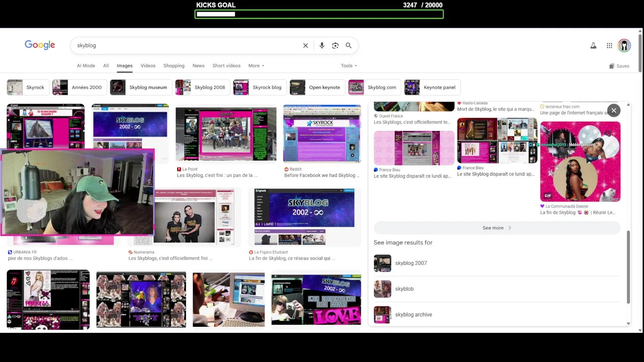
Task: Expand the Tools dropdown
Action: click(x=349, y=66)
